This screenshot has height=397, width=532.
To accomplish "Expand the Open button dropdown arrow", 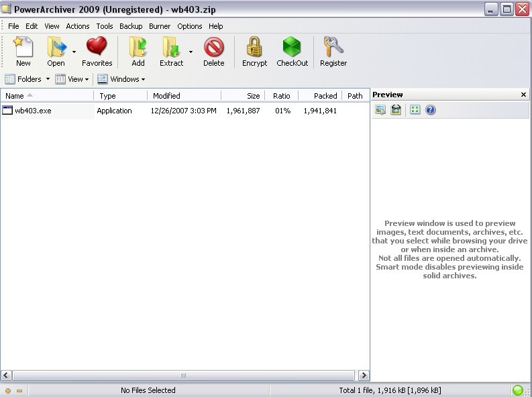I will tap(74, 52).
